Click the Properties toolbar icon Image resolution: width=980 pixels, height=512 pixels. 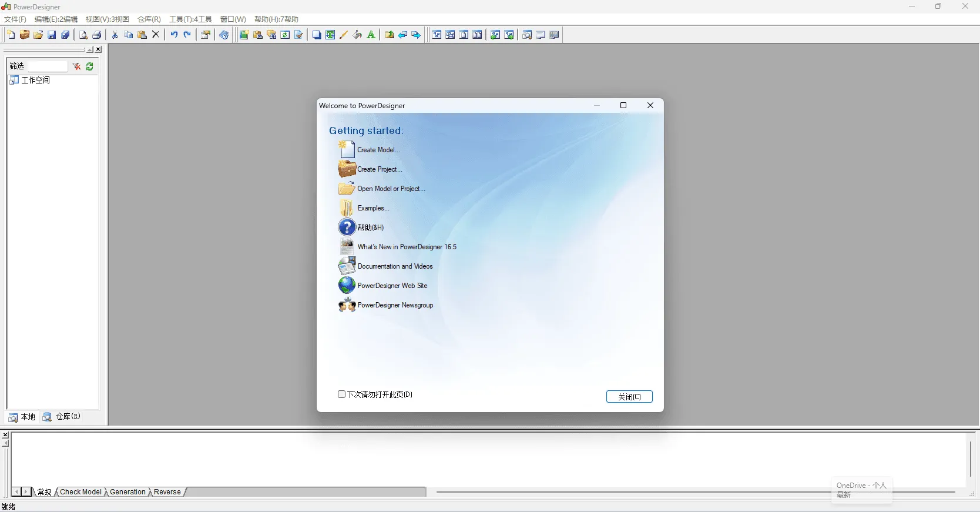pos(206,35)
